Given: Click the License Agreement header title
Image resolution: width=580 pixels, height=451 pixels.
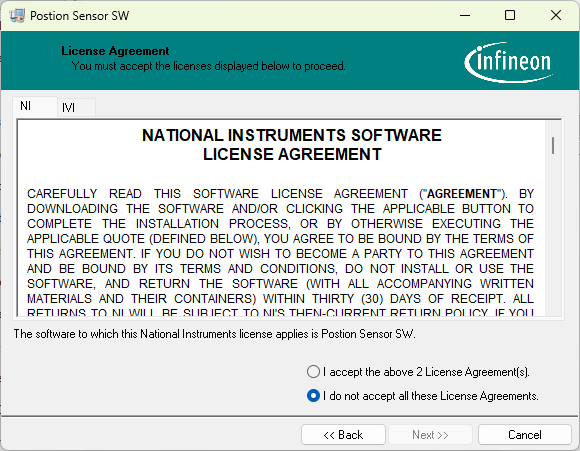Looking at the screenshot, I should 115,51.
